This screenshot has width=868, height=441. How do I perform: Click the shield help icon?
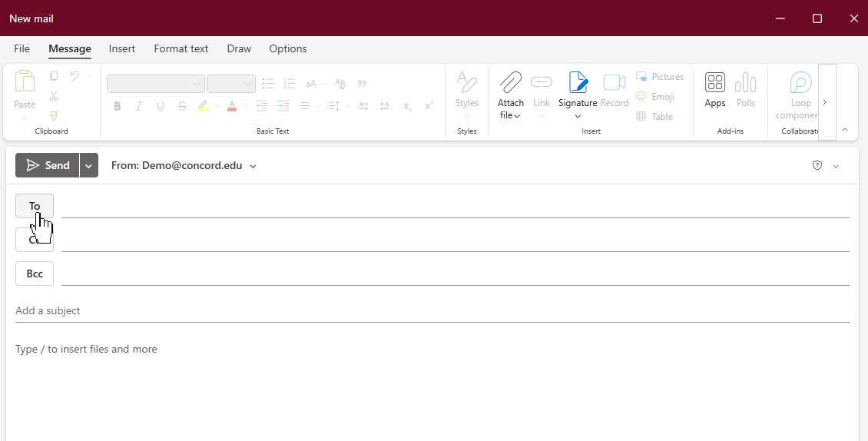click(817, 165)
